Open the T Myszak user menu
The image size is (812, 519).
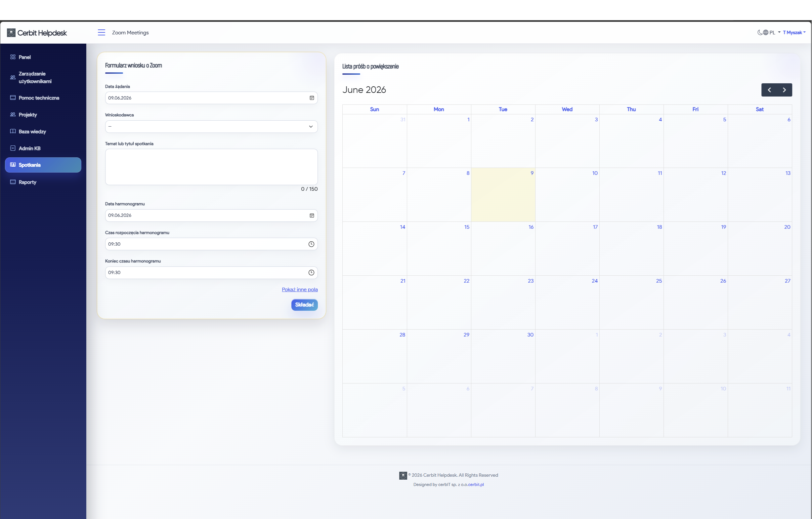click(794, 32)
